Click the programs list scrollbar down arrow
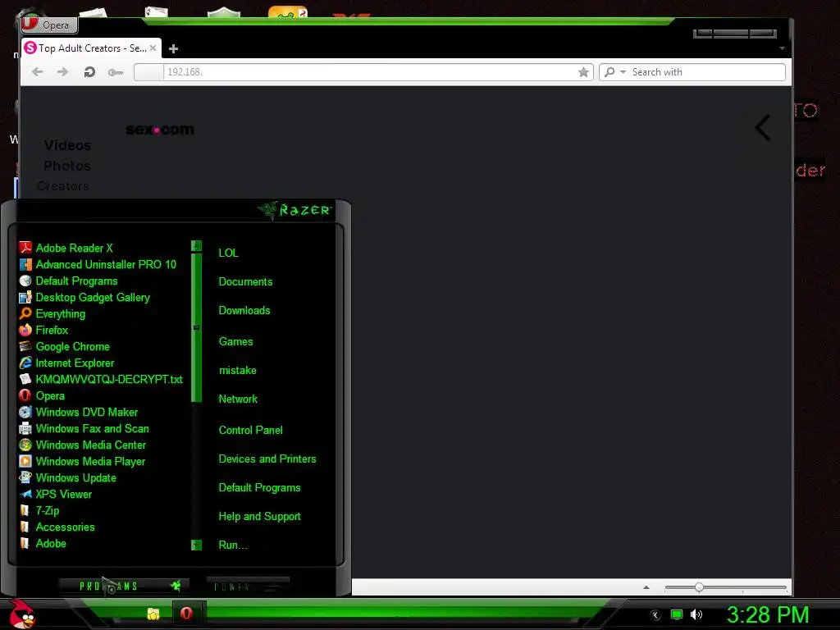 tap(197, 545)
